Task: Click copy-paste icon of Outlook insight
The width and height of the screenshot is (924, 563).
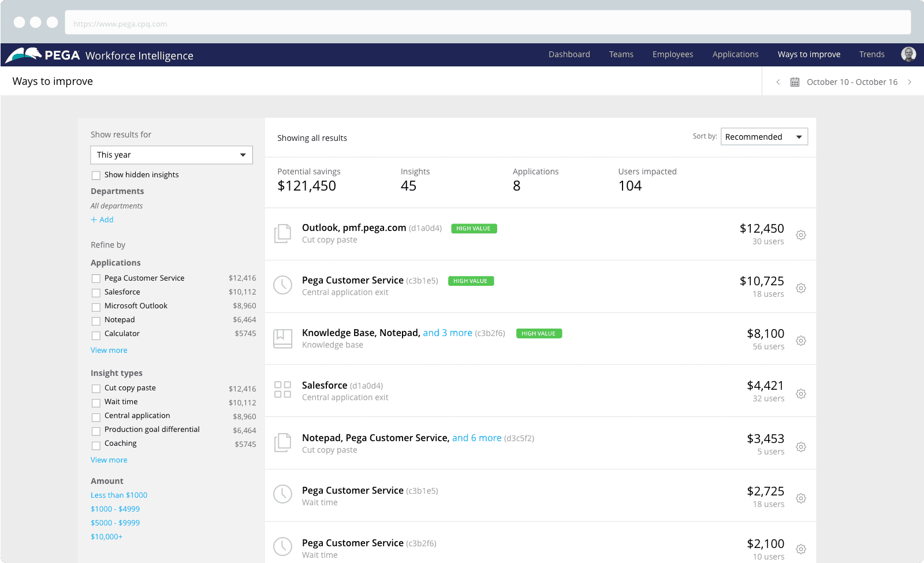Action: coord(282,233)
